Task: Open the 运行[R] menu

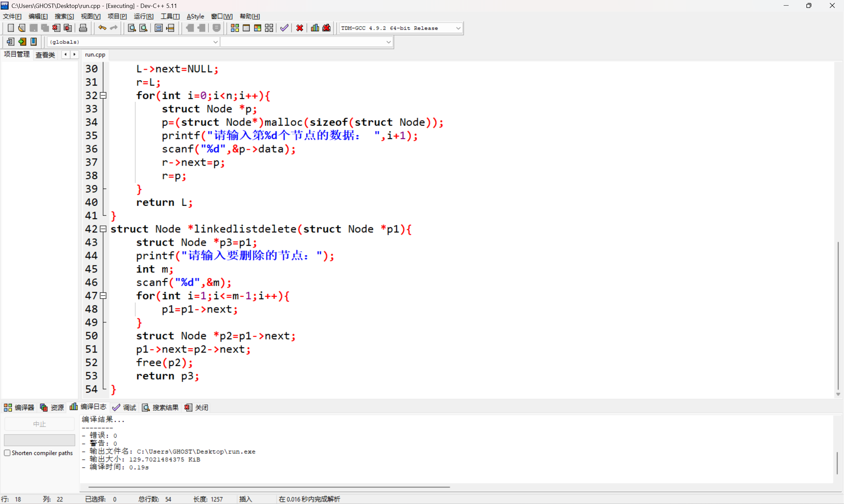Action: coord(143,16)
